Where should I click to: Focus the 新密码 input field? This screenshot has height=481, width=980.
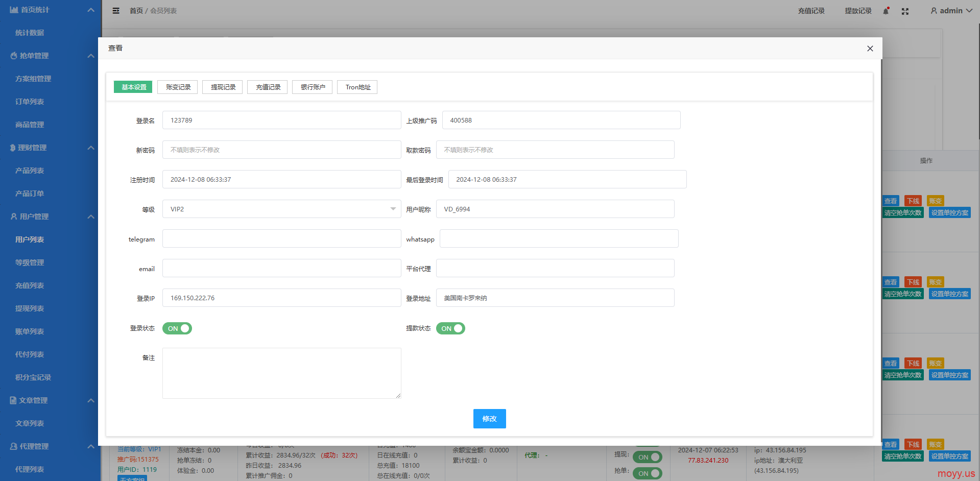pos(281,150)
